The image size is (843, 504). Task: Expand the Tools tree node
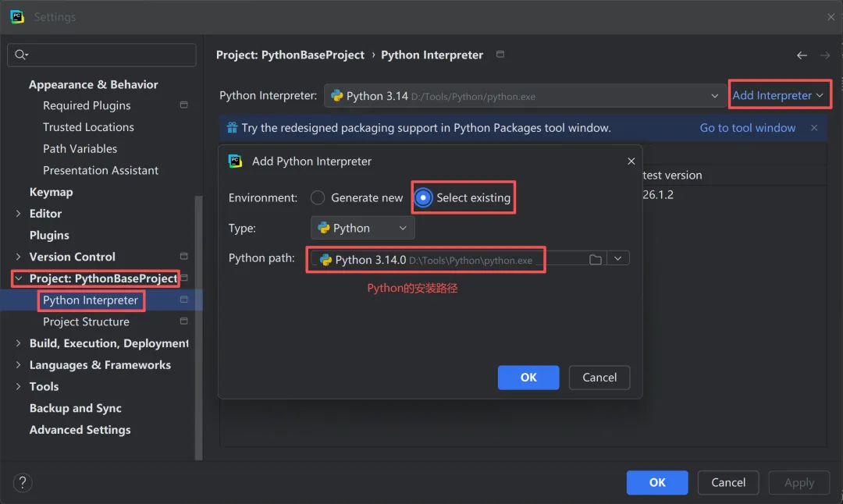pos(18,386)
